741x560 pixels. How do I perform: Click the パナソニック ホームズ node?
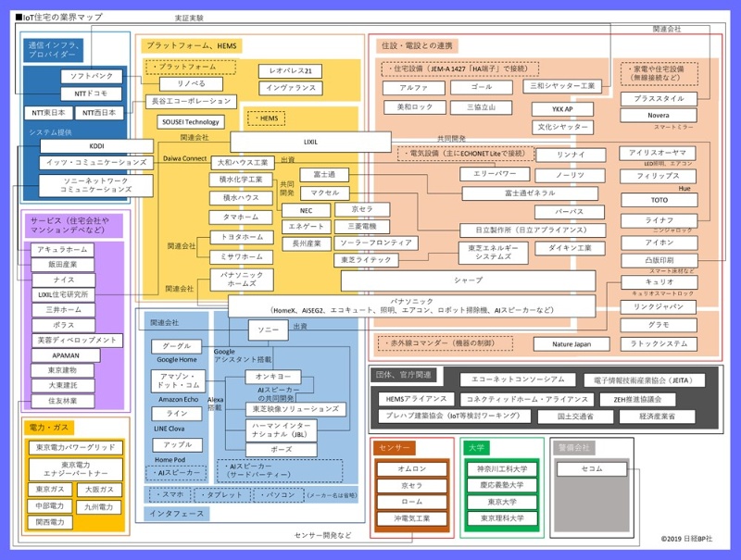point(241,280)
